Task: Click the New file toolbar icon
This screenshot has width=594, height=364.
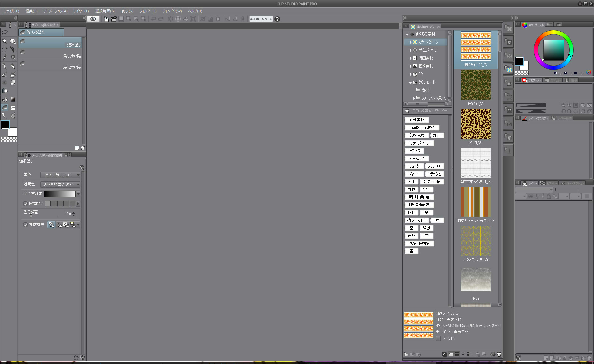Action: point(106,19)
